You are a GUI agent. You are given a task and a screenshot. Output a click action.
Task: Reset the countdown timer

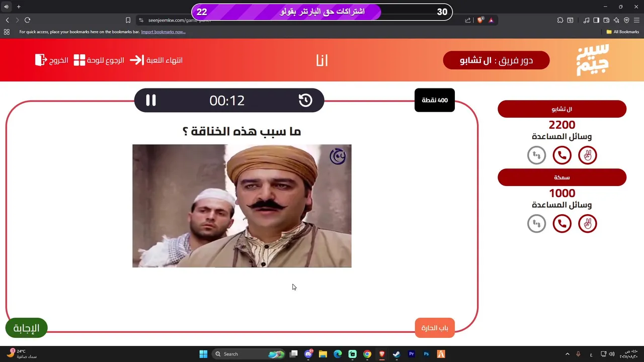coord(305,100)
